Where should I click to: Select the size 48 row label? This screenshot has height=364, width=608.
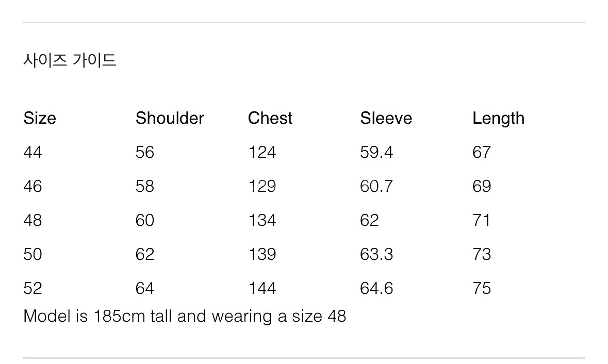pyautogui.click(x=32, y=220)
